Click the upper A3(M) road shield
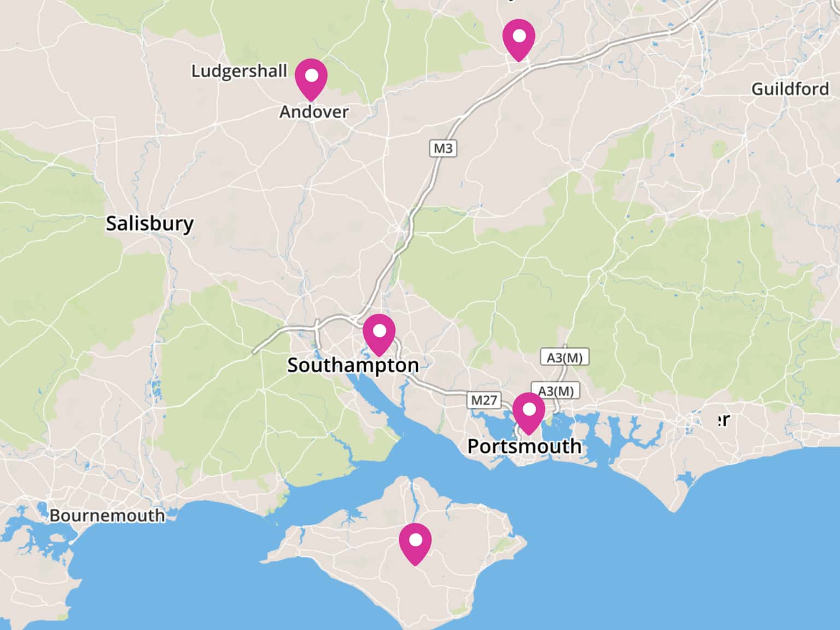The height and width of the screenshot is (630, 840). coord(564,358)
